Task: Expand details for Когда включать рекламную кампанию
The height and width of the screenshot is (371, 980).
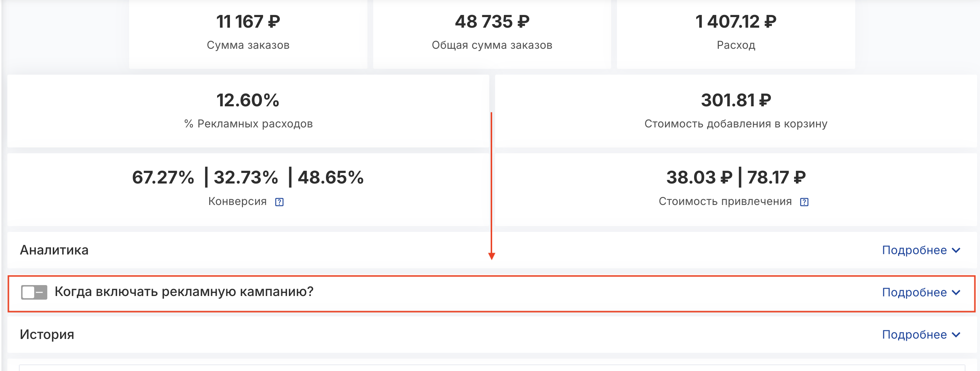Action: tap(956, 292)
